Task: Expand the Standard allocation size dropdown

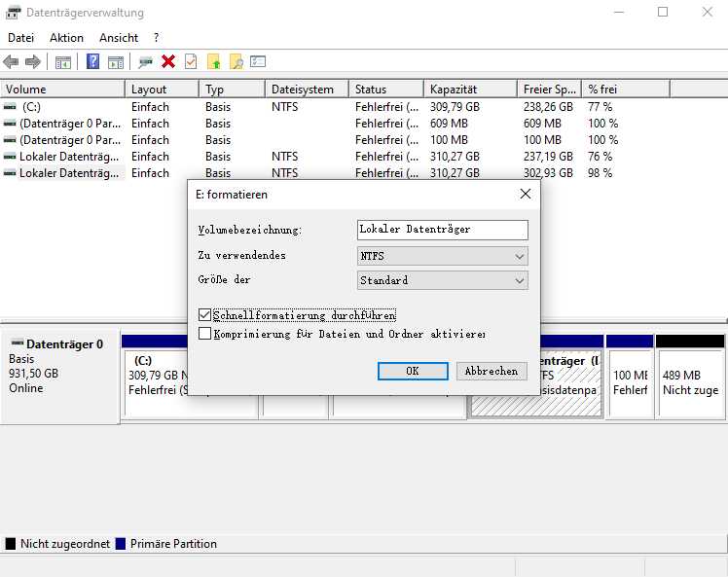Action: [443, 280]
